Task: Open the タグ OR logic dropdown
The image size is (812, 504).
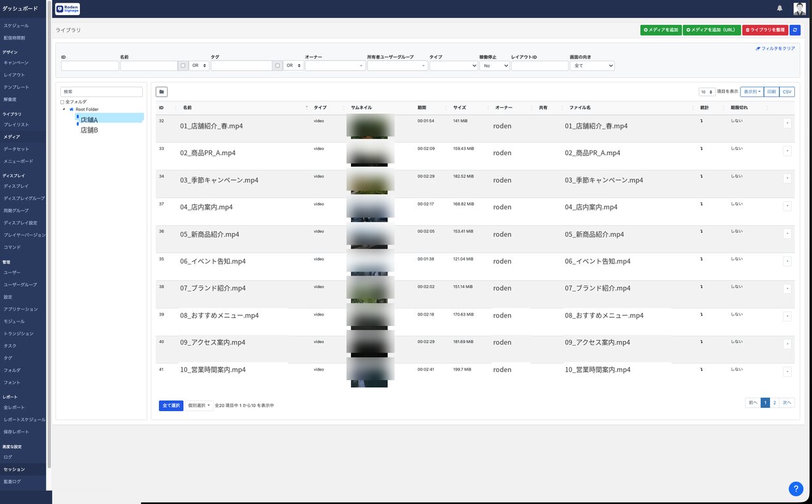Action: point(293,65)
